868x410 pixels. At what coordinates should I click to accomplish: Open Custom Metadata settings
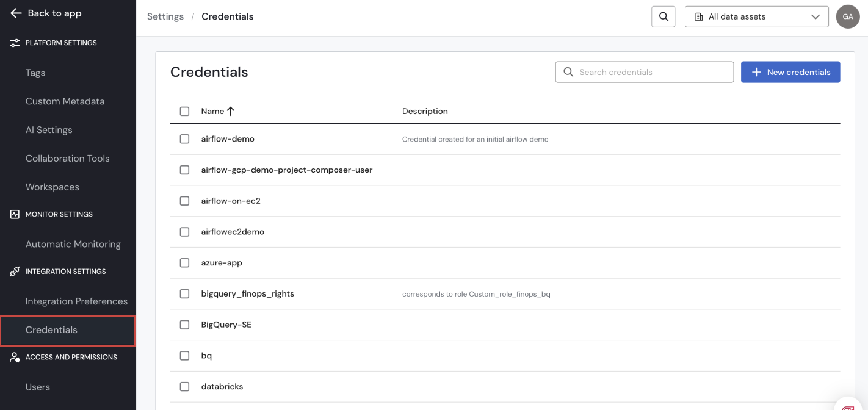(65, 101)
